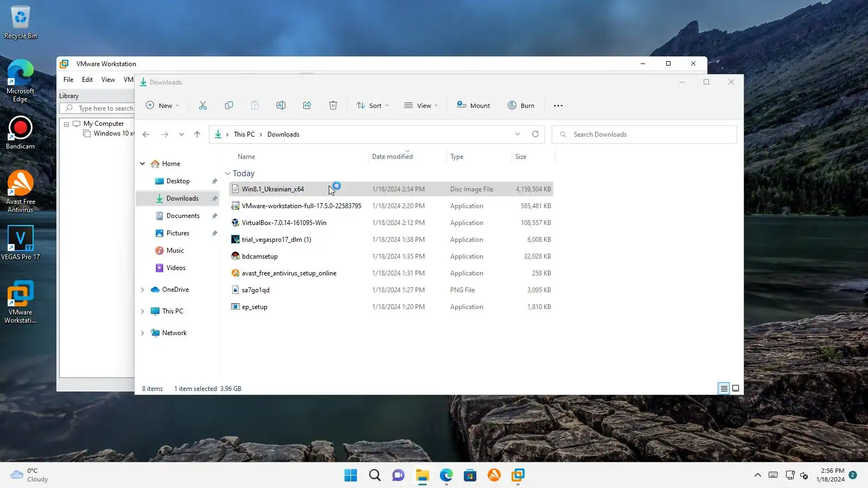Open File Explorer from taskbar
868x488 pixels.
423,476
